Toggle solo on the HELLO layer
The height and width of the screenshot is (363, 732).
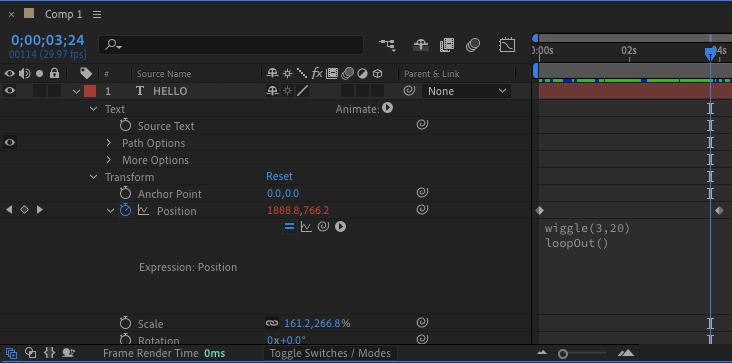click(x=40, y=91)
